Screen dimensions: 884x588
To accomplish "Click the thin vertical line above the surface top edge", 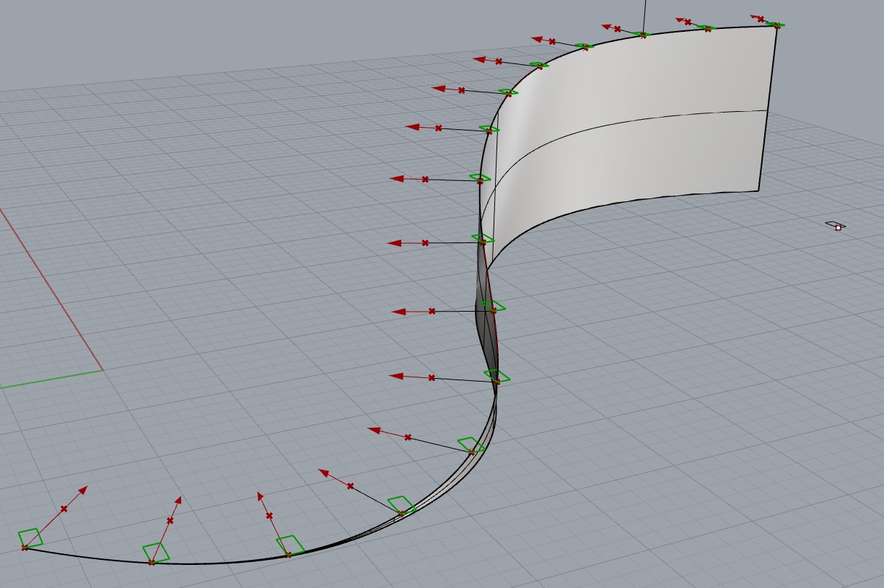I will coord(644,16).
